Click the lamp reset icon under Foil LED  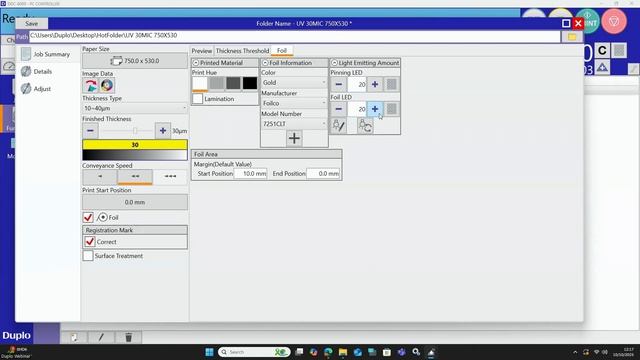pos(365,126)
